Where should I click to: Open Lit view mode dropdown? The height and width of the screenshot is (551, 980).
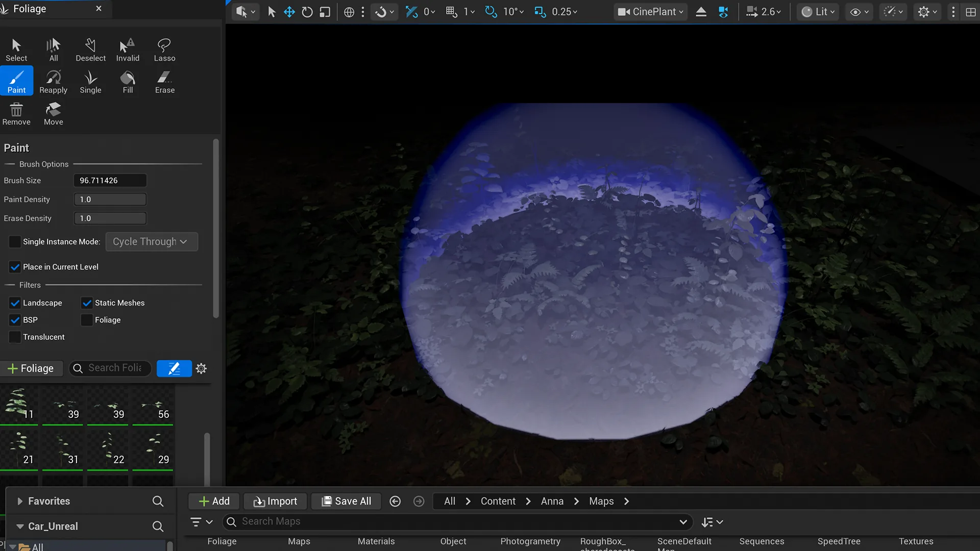[x=818, y=12]
